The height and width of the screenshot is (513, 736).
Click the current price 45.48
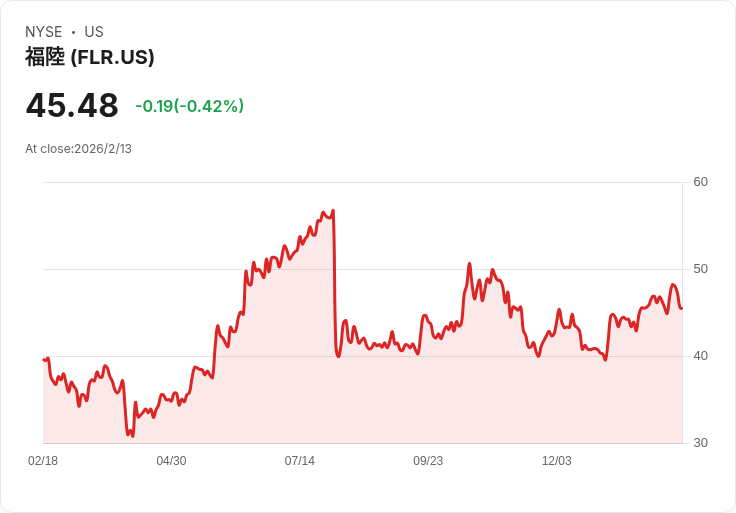click(x=72, y=106)
